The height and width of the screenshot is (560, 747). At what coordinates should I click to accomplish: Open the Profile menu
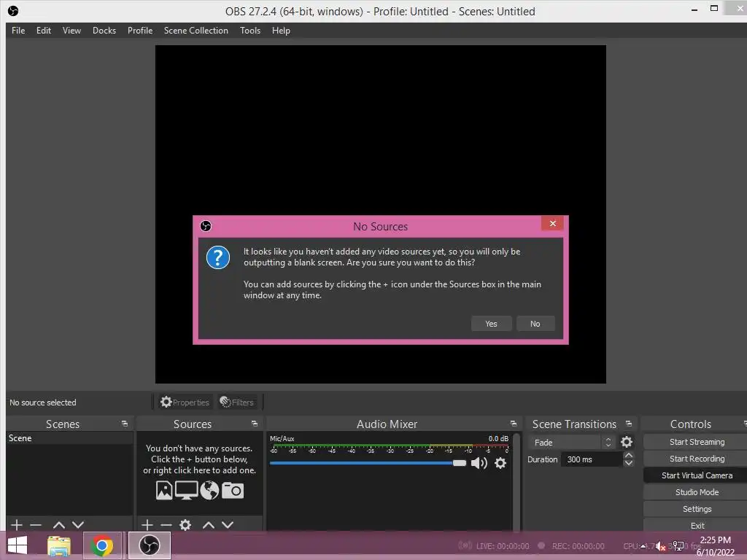pyautogui.click(x=140, y=31)
